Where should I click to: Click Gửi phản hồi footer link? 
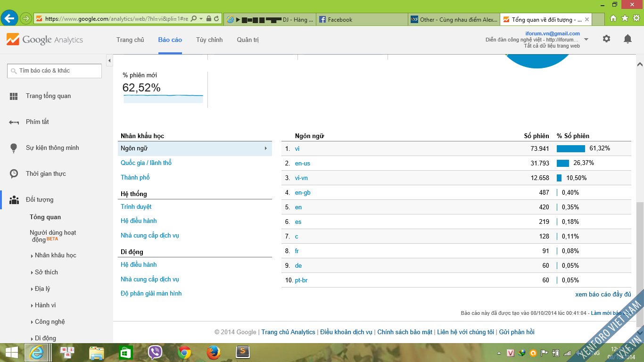coord(517,332)
